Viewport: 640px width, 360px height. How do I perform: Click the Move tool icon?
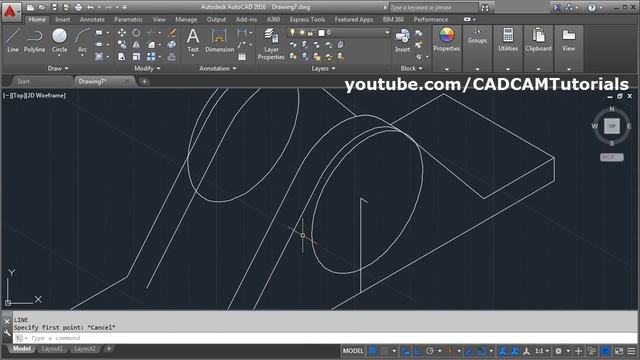tap(122, 33)
